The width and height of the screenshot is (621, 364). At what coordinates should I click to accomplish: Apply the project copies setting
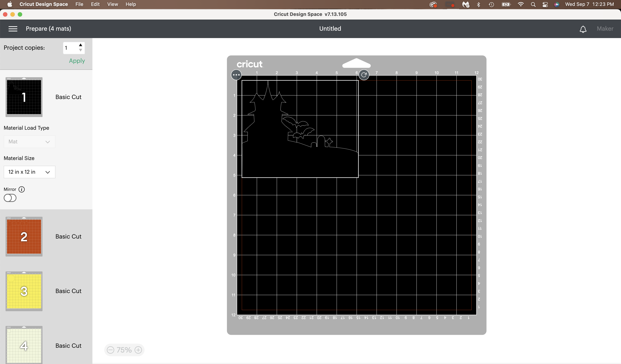point(76,61)
